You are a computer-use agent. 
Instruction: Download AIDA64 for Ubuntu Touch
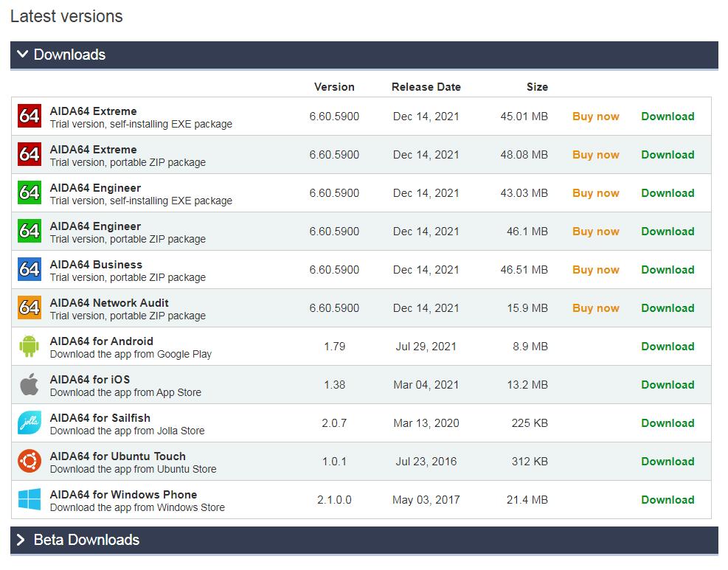(668, 462)
